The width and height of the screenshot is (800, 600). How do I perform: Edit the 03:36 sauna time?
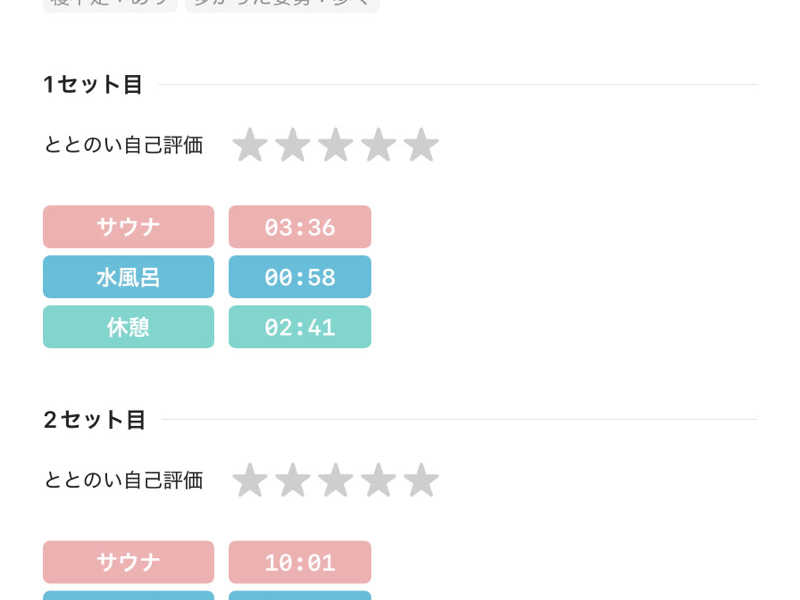pyautogui.click(x=300, y=227)
